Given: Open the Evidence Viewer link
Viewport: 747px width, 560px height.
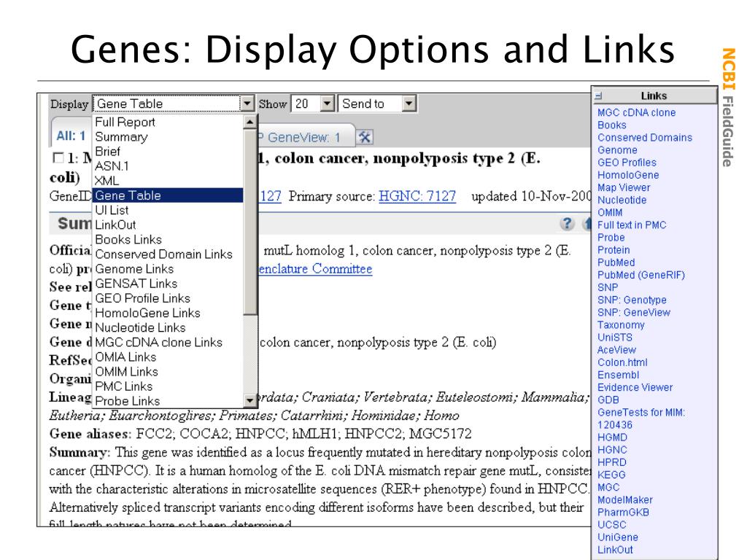Looking at the screenshot, I should pyautogui.click(x=635, y=387).
